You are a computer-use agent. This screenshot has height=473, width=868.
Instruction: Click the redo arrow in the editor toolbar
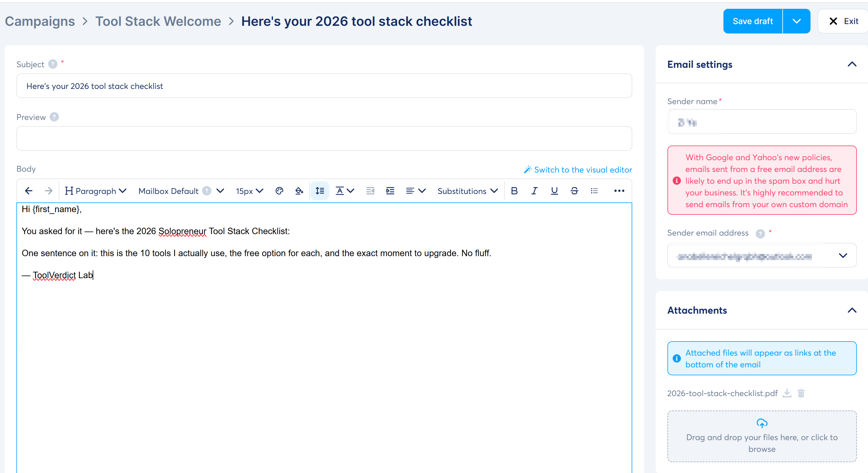[x=48, y=191]
